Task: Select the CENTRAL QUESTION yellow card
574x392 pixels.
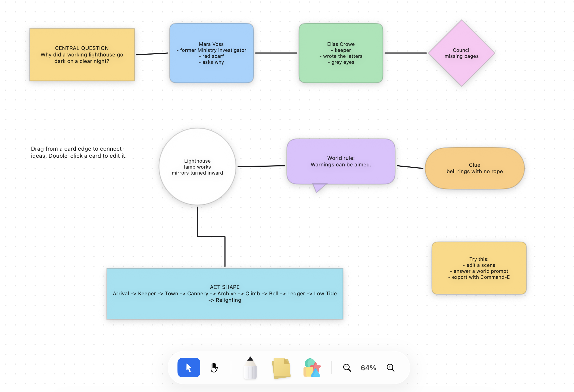Action: point(82,55)
